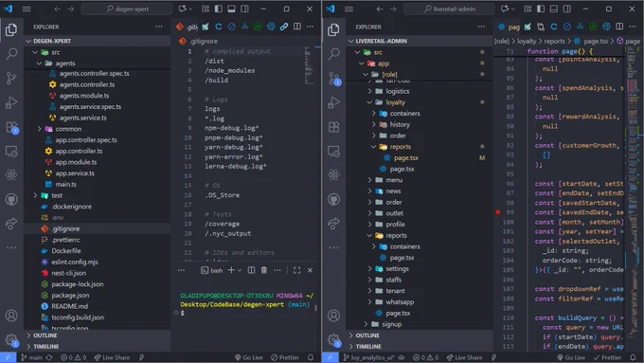Open hamburger menu in liveretail-admin window

pos(349,9)
